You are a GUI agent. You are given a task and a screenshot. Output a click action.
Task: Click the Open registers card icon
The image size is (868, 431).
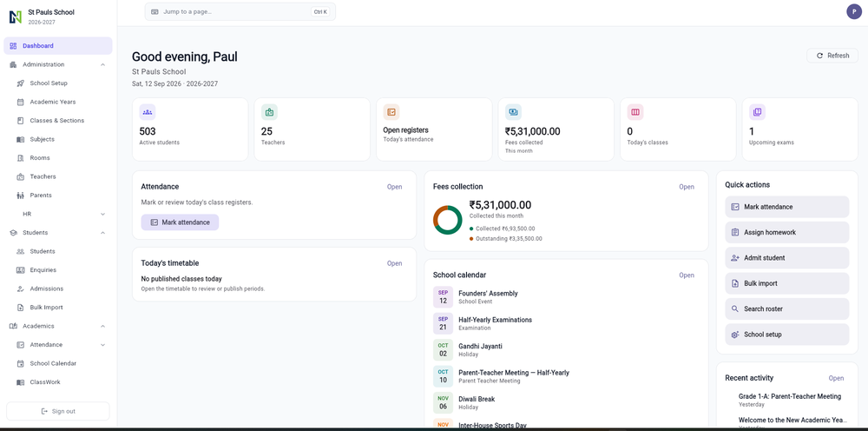coord(391,112)
